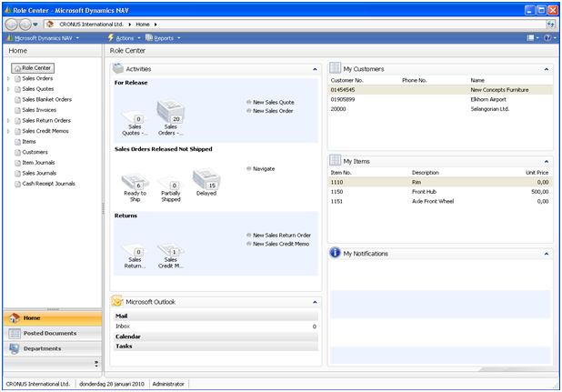Open the Ready to Ship cue
This screenshot has height=392, width=562.
(135, 187)
